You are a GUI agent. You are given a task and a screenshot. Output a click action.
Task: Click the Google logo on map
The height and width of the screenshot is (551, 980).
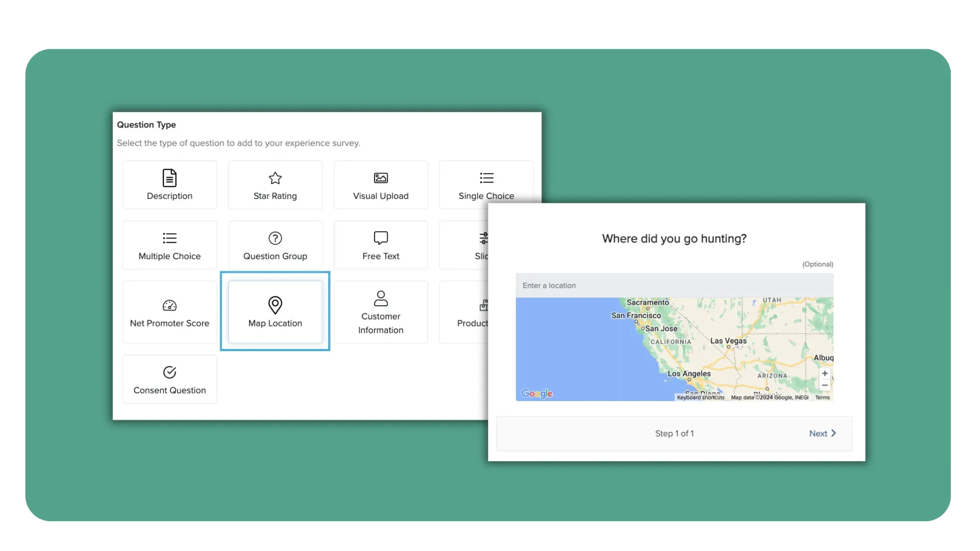click(537, 393)
